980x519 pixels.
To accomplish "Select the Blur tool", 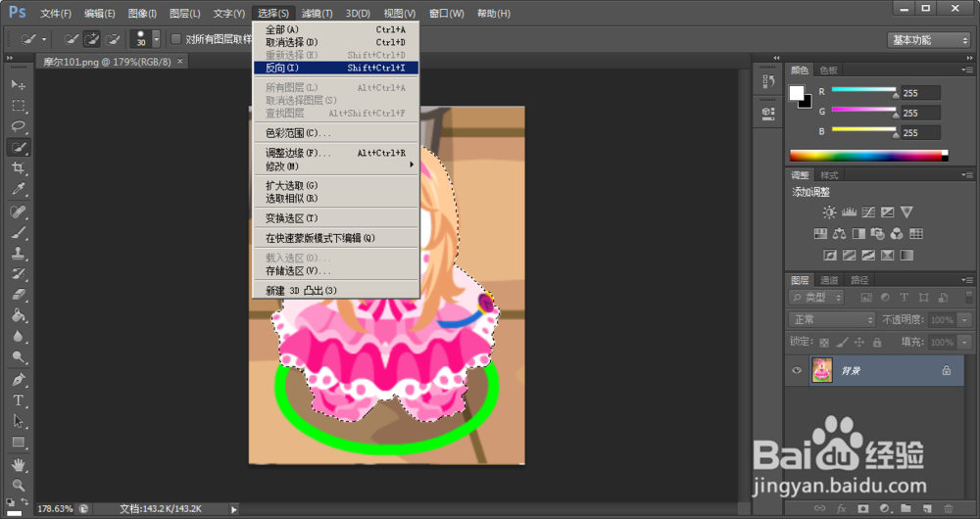I will tap(18, 336).
